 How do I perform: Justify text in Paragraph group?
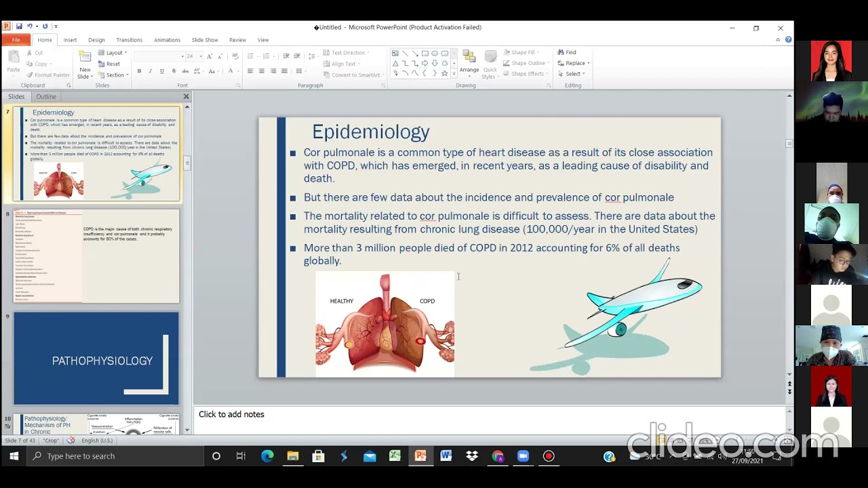pyautogui.click(x=285, y=71)
